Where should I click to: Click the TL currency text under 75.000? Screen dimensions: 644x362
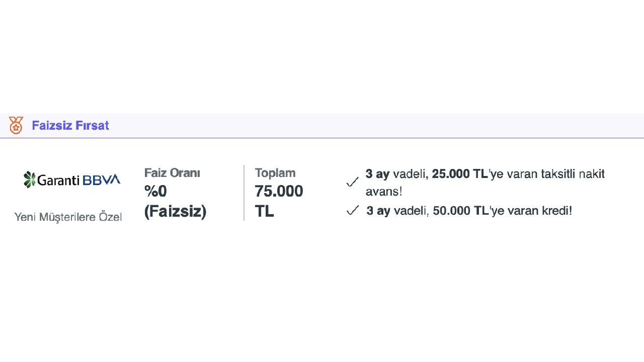pyautogui.click(x=264, y=212)
